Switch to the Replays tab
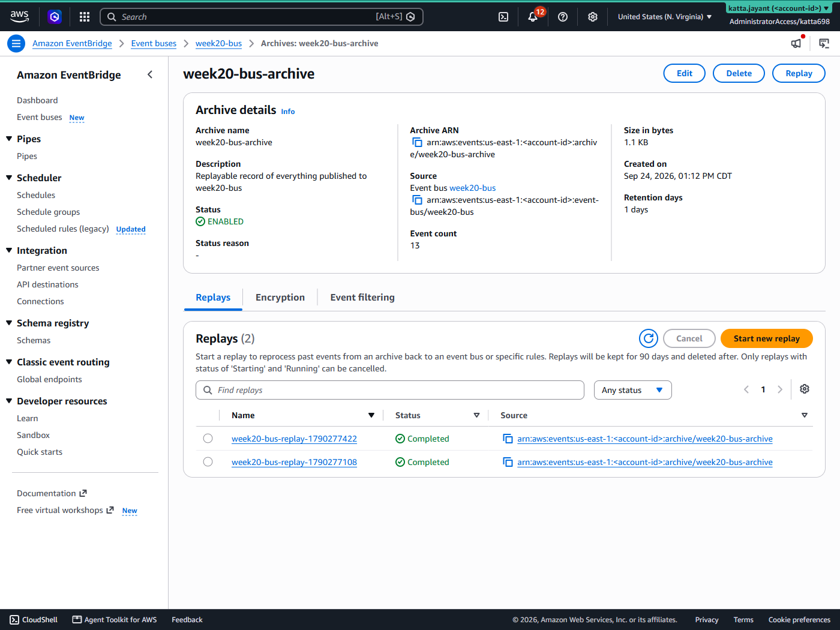This screenshot has height=630, width=840. point(213,298)
